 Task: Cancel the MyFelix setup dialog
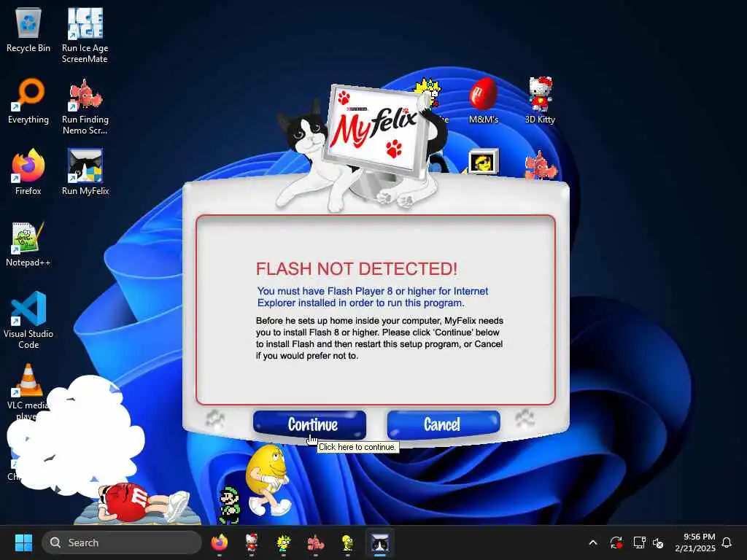pos(444,424)
